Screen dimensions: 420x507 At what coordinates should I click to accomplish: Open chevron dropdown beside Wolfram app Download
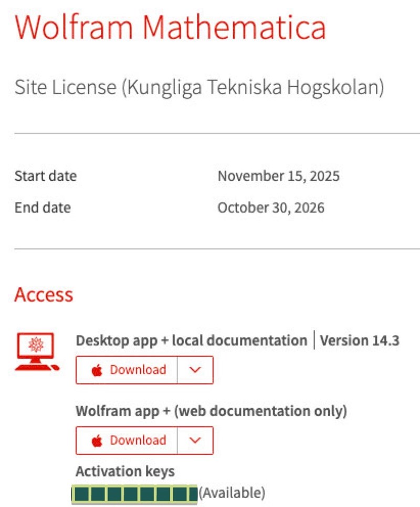click(195, 440)
